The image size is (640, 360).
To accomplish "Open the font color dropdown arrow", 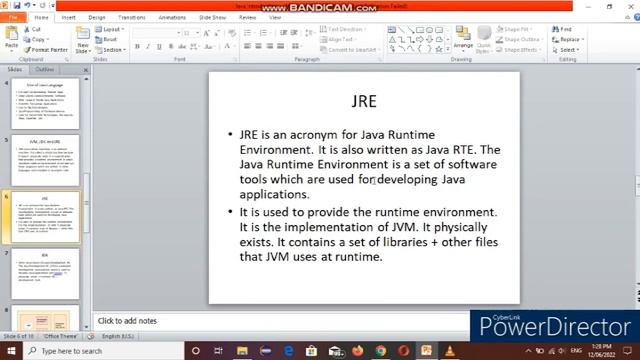I will [234, 47].
